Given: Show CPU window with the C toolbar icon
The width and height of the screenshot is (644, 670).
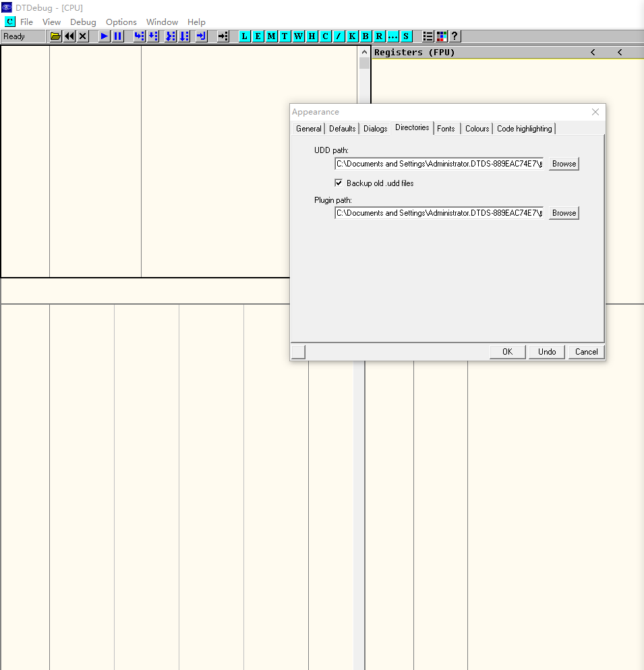Looking at the screenshot, I should click(x=326, y=36).
